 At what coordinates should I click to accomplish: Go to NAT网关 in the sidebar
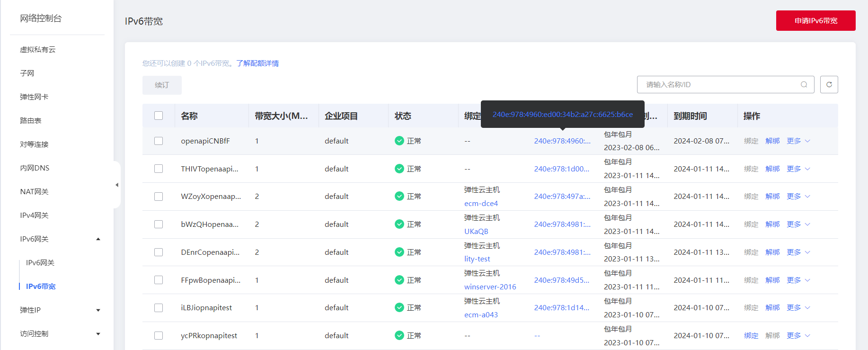(x=34, y=192)
